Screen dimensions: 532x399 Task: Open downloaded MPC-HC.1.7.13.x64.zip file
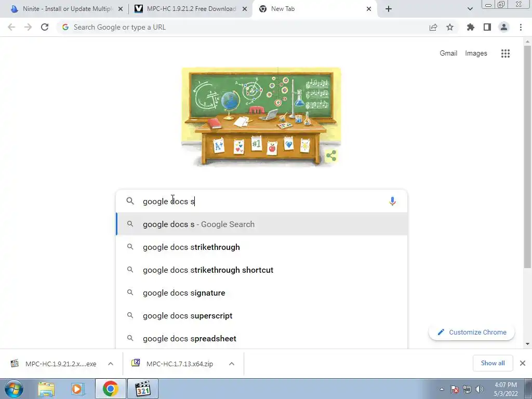(x=174, y=364)
